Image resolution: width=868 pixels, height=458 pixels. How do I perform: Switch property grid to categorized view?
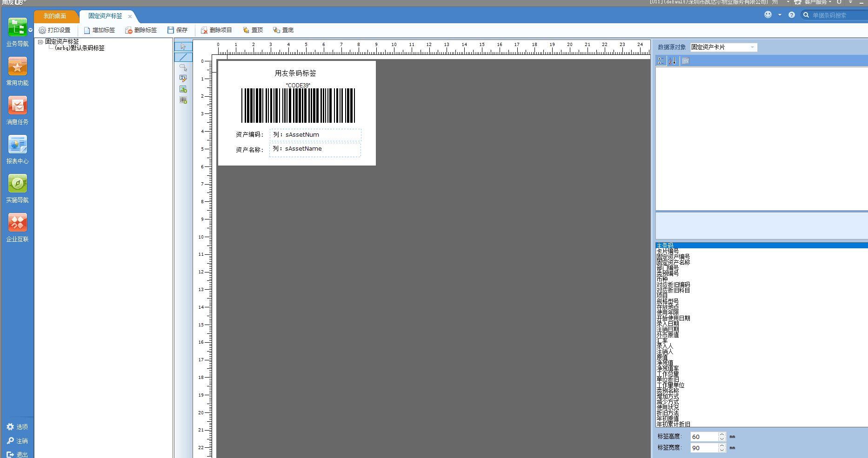click(x=661, y=61)
